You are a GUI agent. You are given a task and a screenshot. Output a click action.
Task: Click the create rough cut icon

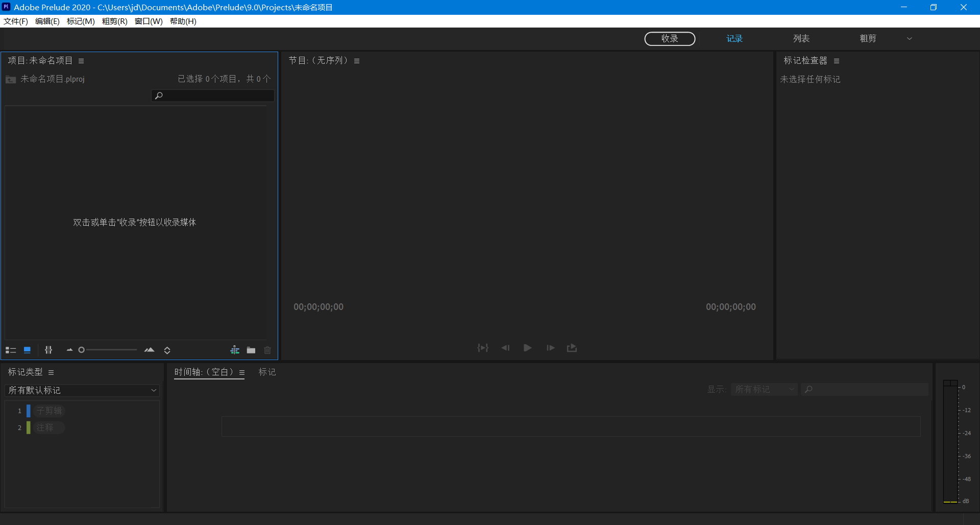click(x=235, y=350)
